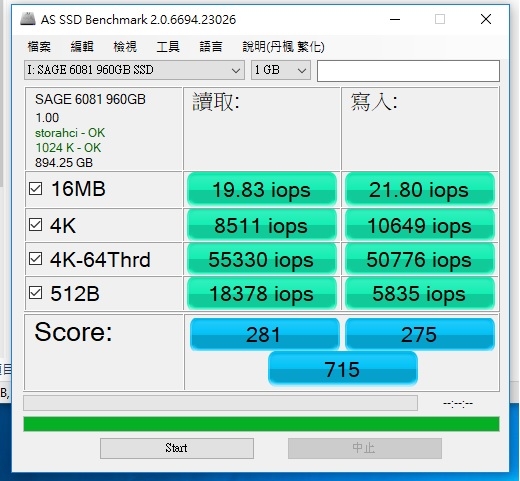
Task: Open the 檢視 menu
Action: (125, 46)
